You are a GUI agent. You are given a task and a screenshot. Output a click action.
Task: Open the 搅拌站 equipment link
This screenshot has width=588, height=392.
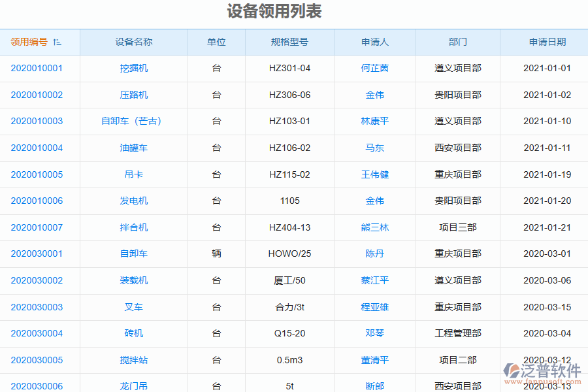[x=133, y=360]
